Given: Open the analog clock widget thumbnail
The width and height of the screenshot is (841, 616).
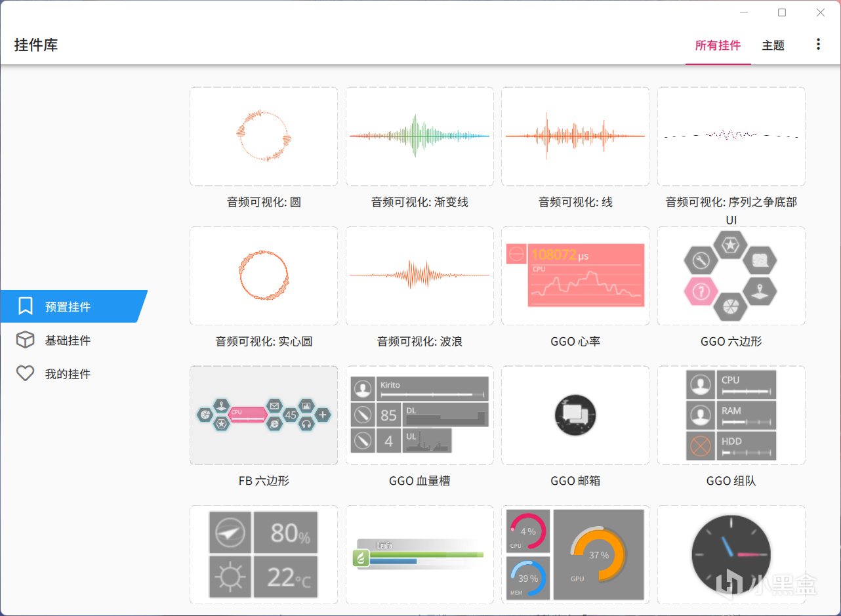Looking at the screenshot, I should [731, 554].
